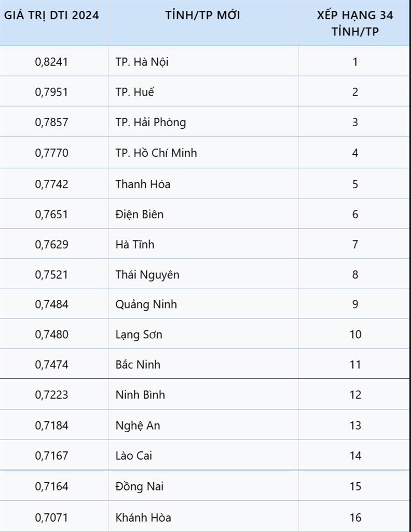Screen dimensions: 411x532
Task: Select DTI value 0,7480
Action: [x=51, y=334]
